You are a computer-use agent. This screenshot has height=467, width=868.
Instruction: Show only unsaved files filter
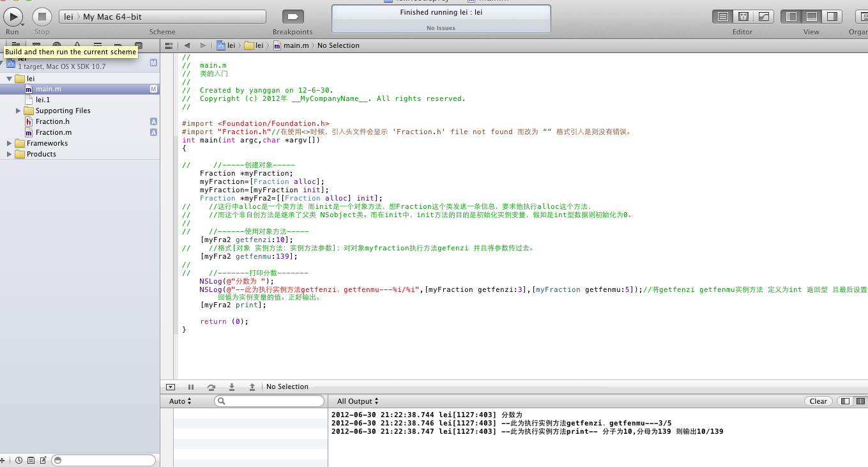click(43, 460)
